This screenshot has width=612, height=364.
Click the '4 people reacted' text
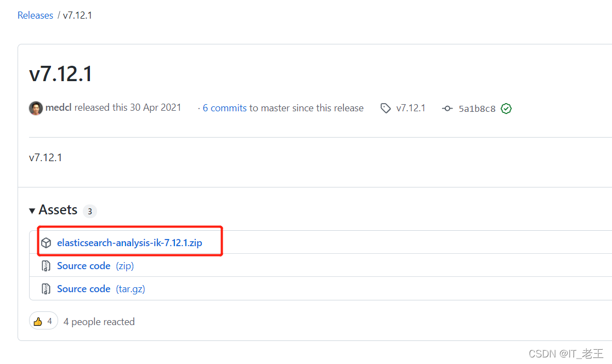(99, 321)
